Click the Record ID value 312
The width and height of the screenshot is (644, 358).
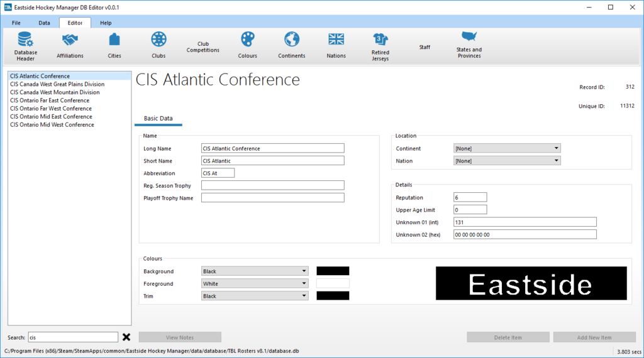point(630,87)
